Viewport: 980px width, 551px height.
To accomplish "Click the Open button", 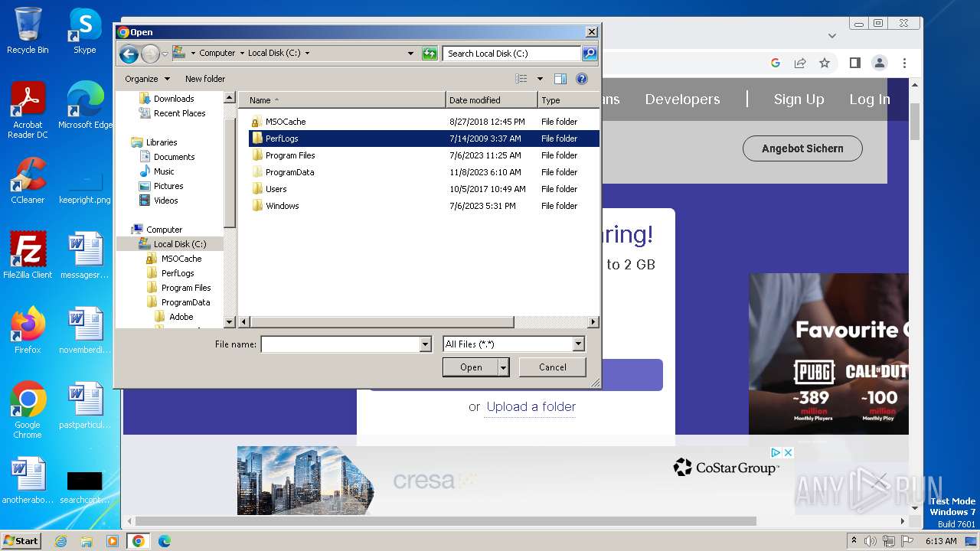I will (x=471, y=367).
